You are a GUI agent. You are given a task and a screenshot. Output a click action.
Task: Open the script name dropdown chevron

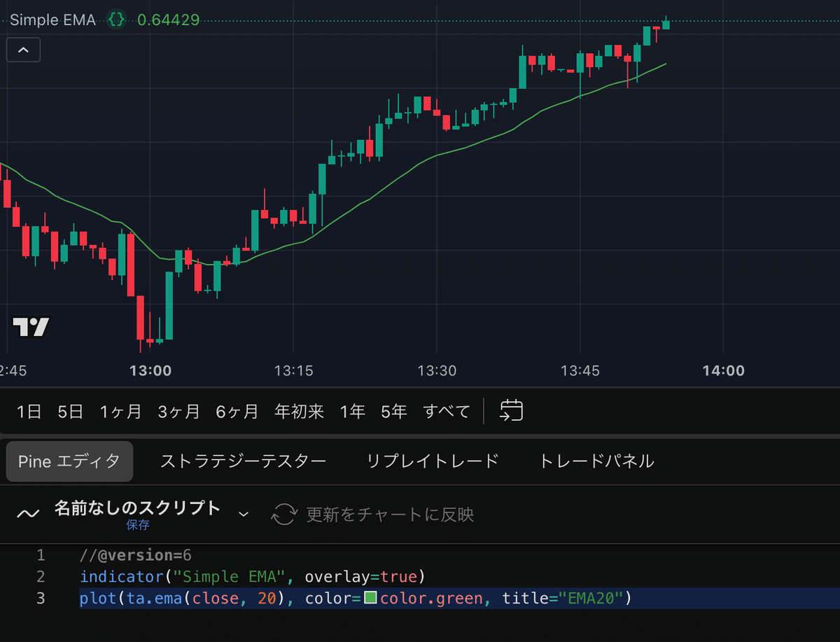point(243,513)
